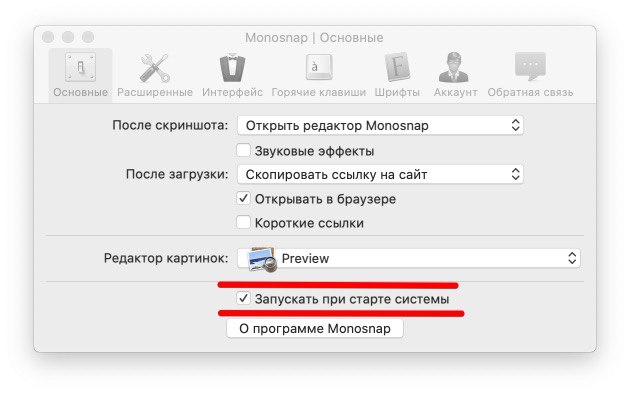Open the Основные switch icon tab

click(x=80, y=67)
